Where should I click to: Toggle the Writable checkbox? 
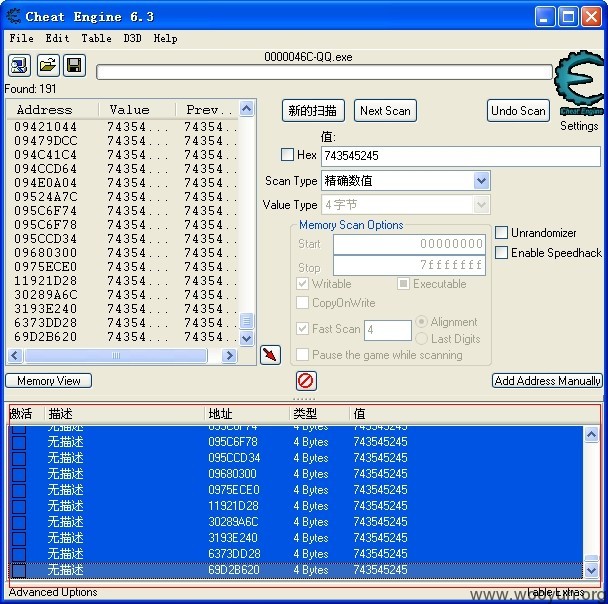pyautogui.click(x=302, y=283)
